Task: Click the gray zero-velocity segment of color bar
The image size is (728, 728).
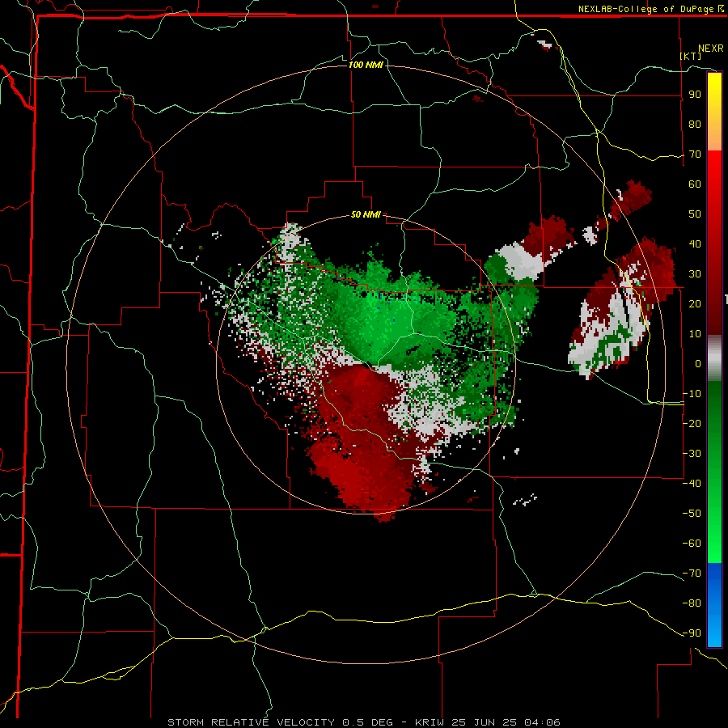Action: (714, 358)
